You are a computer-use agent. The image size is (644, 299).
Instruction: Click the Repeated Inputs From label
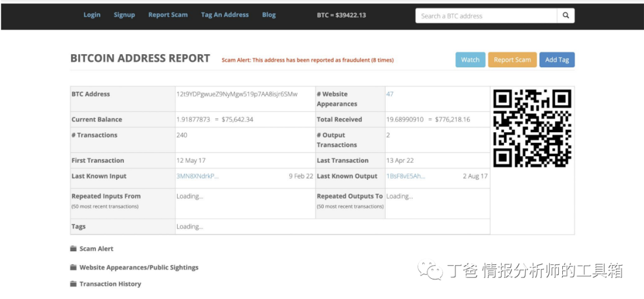(106, 196)
